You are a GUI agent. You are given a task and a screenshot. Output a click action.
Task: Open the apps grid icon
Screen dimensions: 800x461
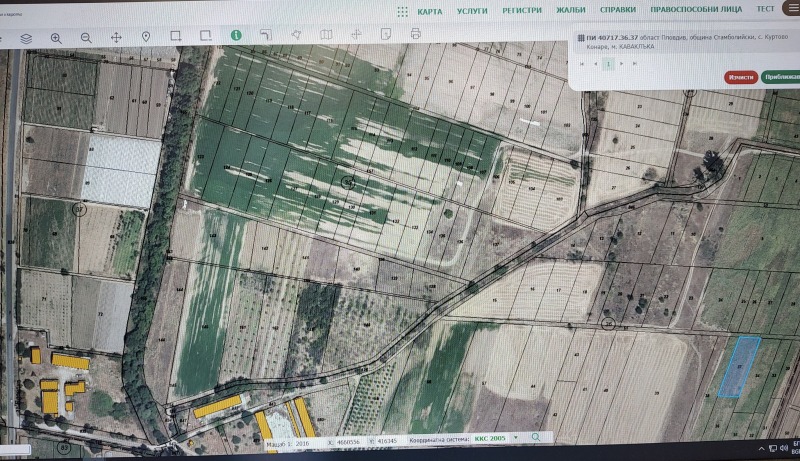(401, 12)
